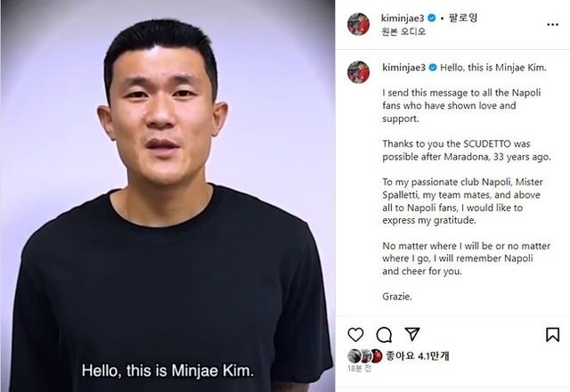The image size is (570, 392).
Task: Open comments via speech bubble icon
Action: point(384,335)
